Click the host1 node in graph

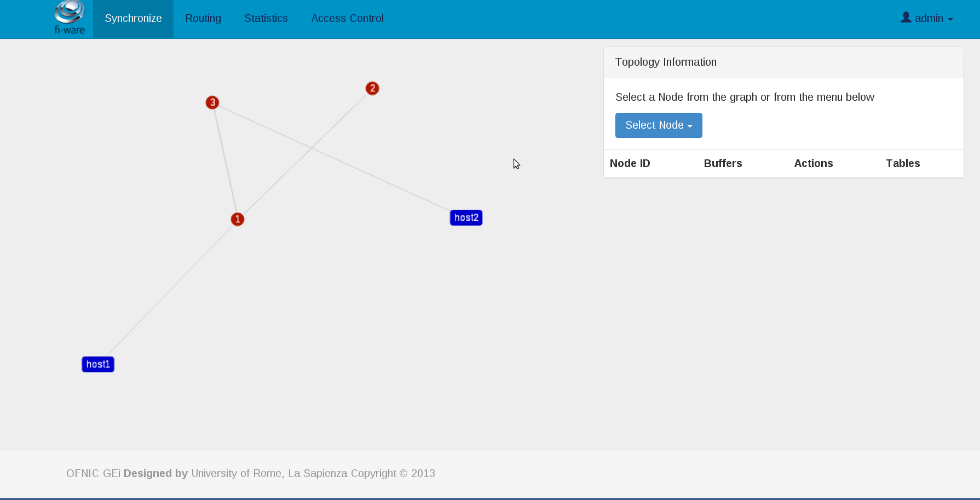coord(98,364)
